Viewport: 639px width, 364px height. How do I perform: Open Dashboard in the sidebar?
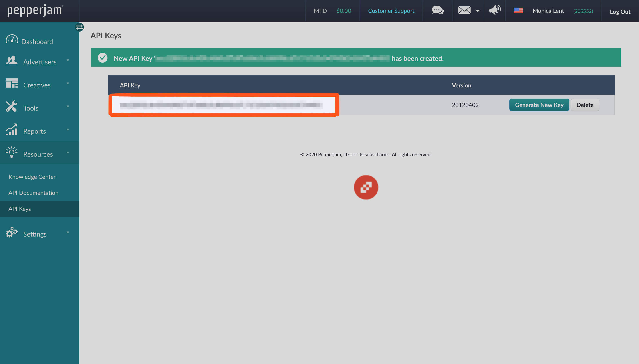(x=37, y=42)
